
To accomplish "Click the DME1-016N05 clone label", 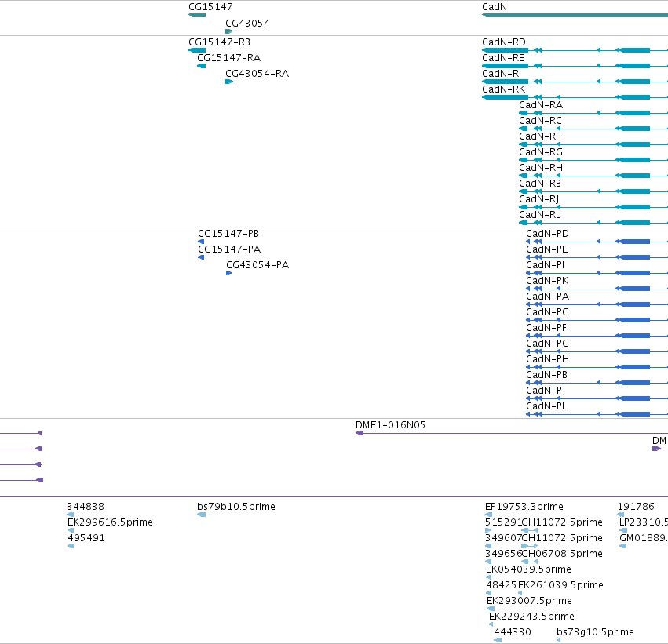I will tap(390, 425).
